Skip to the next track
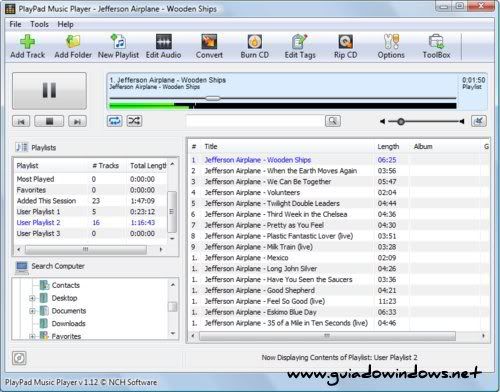The height and width of the screenshot is (392, 500). [77, 121]
